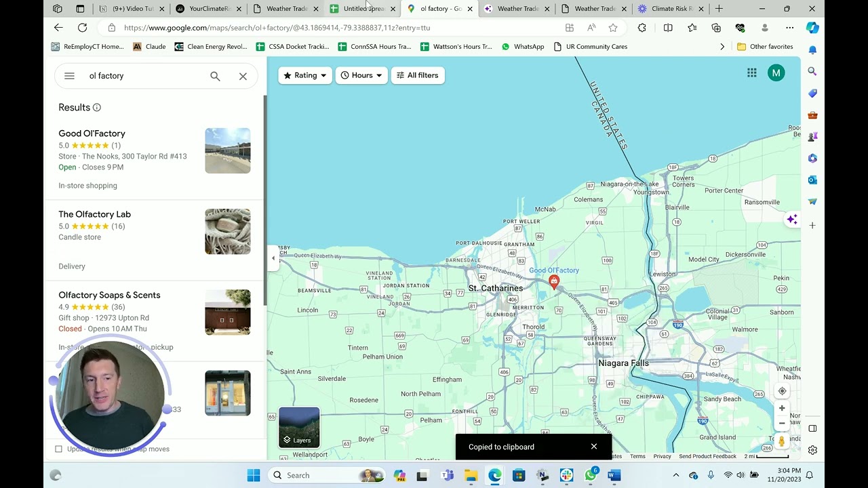Open the Copilot sidebar button
Screen dimensions: 868x488
812,28
